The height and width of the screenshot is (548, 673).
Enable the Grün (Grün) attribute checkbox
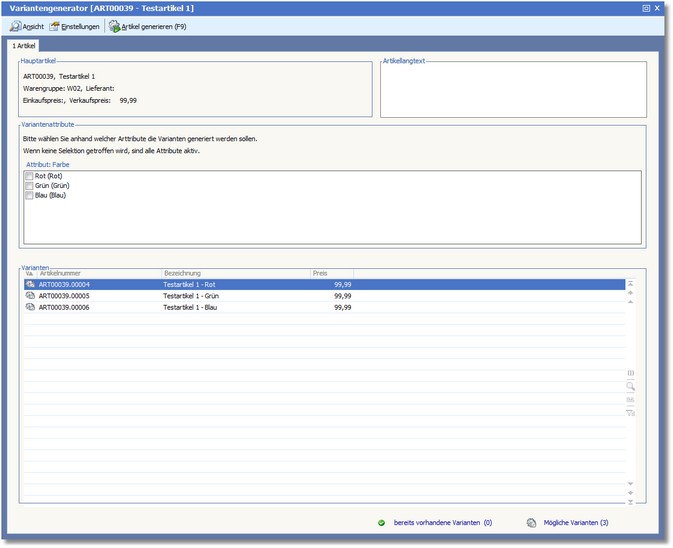(x=29, y=186)
